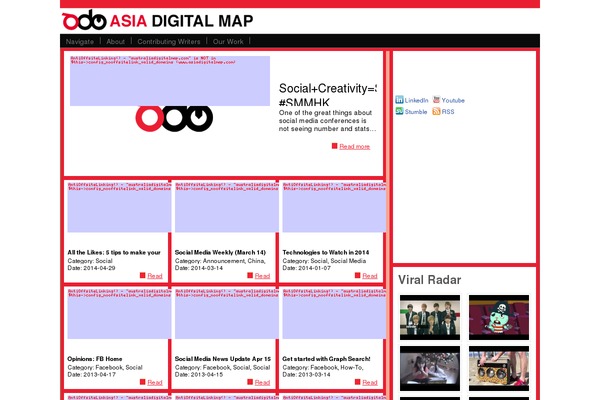Click Technologies to Watch in 2014 title
Viewport: 600px width, 400px height.
coord(326,252)
